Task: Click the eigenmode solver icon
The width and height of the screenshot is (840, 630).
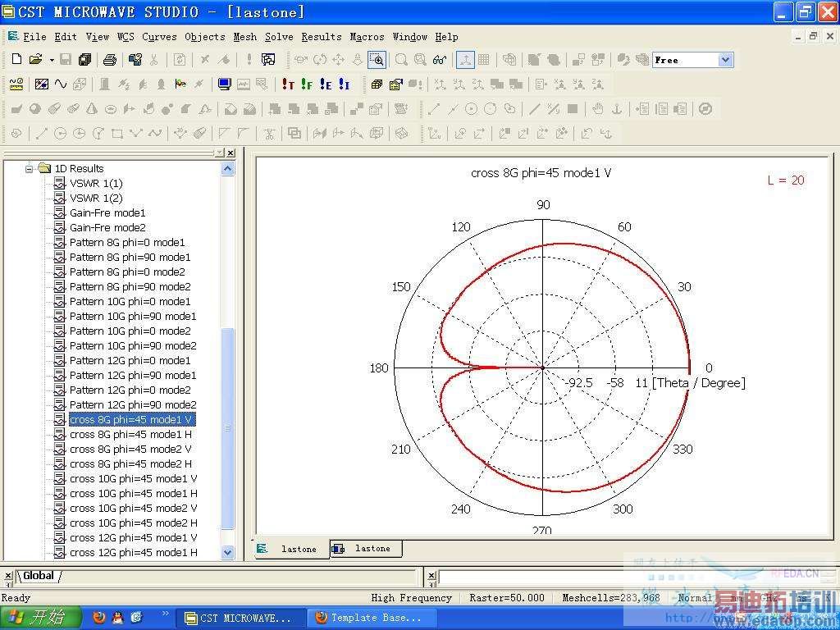Action: click(326, 84)
